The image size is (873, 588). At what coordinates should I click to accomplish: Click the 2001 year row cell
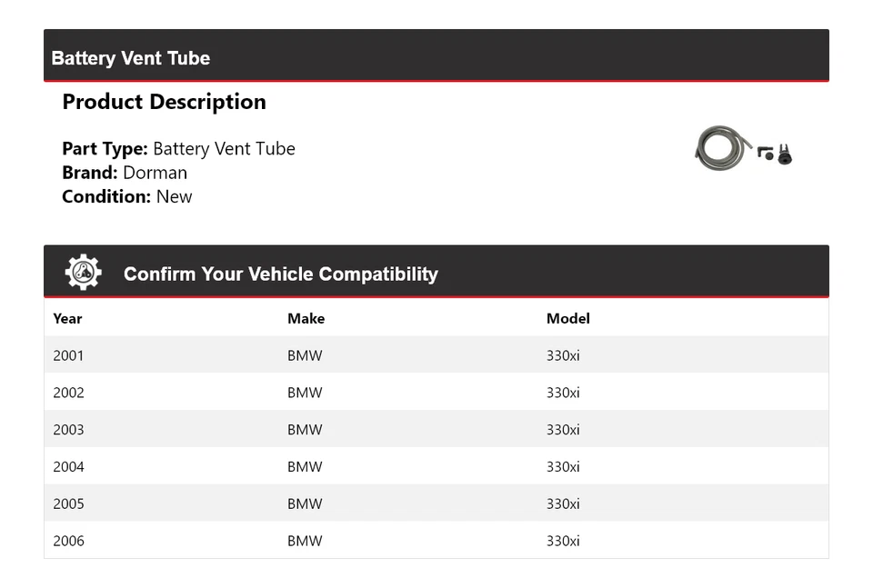pyautogui.click(x=68, y=355)
